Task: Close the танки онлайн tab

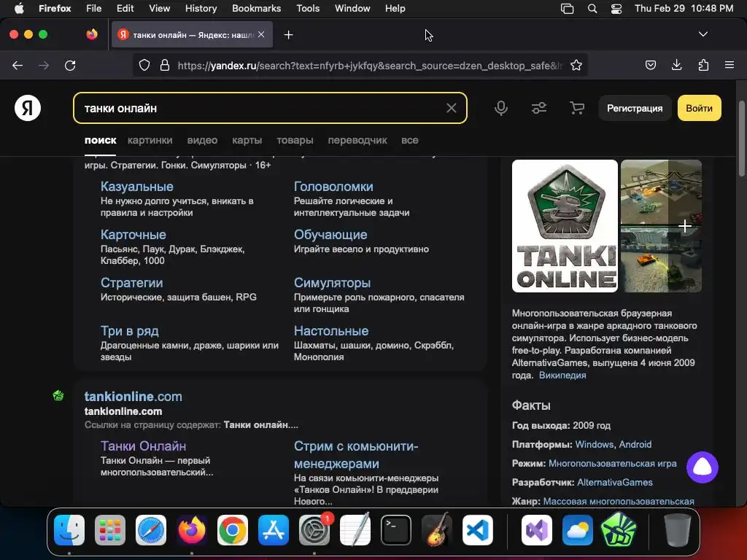Action: [261, 34]
